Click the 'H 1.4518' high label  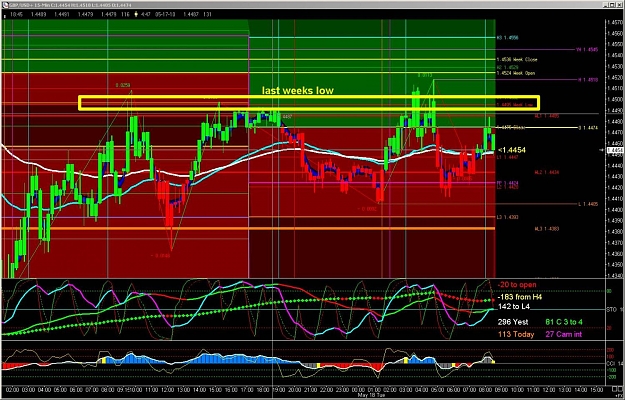click(588, 80)
